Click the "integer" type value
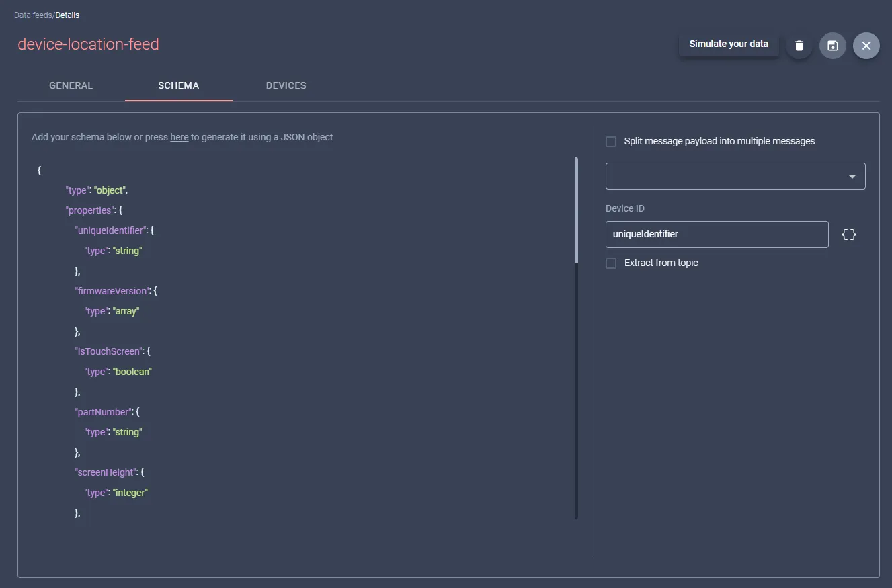The image size is (892, 588). (130, 493)
